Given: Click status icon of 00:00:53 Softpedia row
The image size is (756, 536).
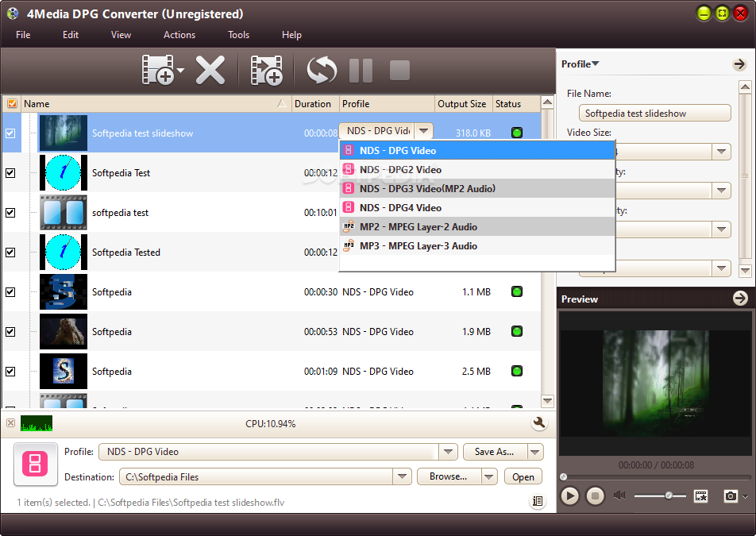Looking at the screenshot, I should (517, 331).
